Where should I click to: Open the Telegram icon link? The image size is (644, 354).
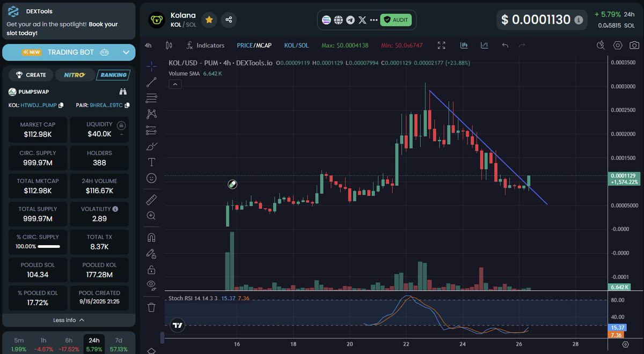click(x=350, y=20)
